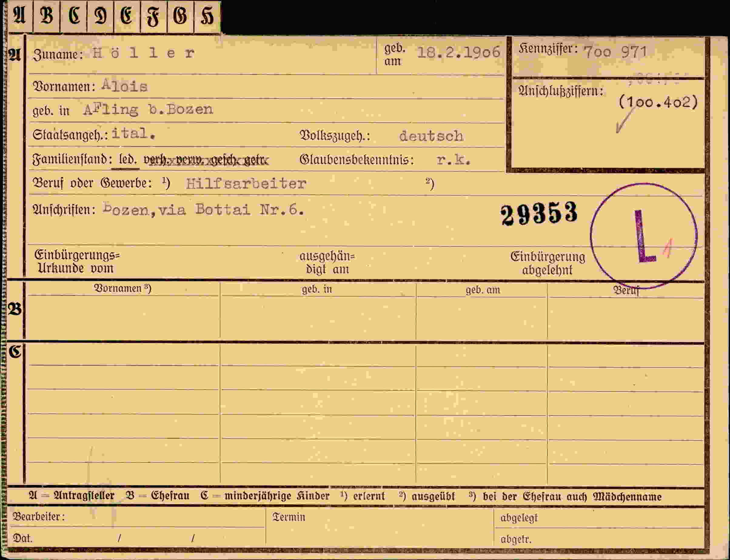Click the "Kennziffer:" label
Image resolution: width=730 pixels, height=560 pixels.
coord(548,49)
